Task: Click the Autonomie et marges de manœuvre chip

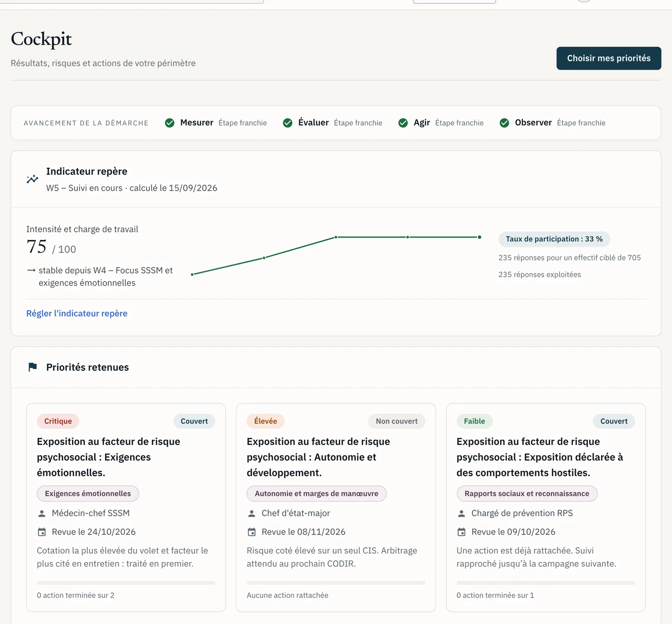Action: (316, 493)
